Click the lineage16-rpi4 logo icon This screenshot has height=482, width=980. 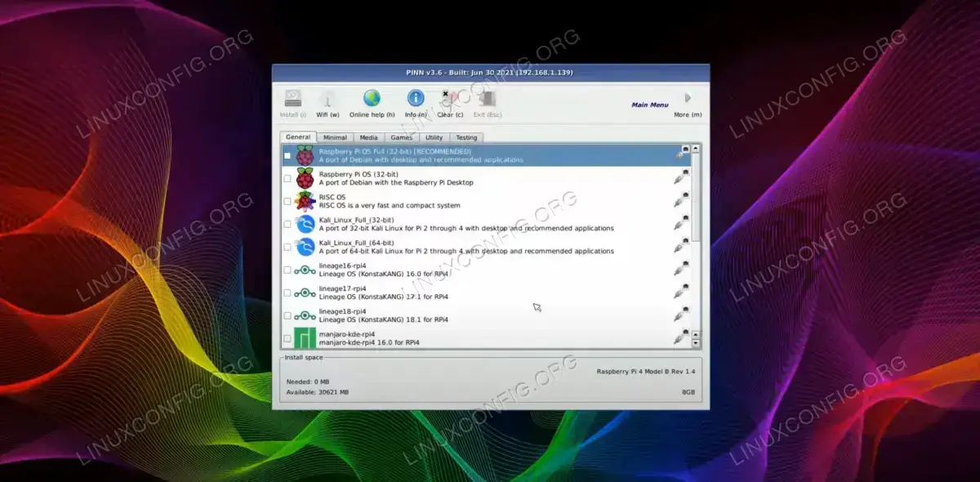305,270
